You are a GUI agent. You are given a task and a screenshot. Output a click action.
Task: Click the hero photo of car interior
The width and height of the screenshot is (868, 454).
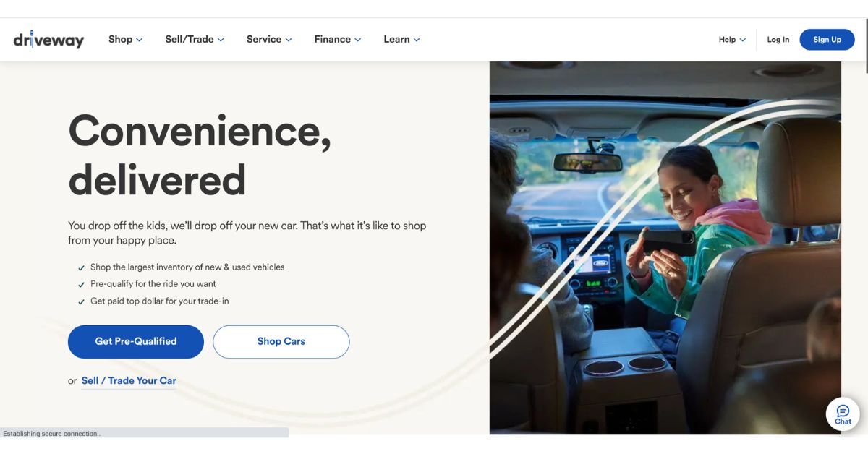point(665,248)
